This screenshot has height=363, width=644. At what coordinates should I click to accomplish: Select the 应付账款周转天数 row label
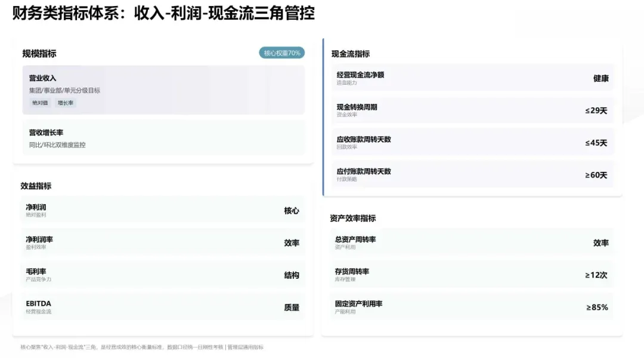(x=364, y=171)
